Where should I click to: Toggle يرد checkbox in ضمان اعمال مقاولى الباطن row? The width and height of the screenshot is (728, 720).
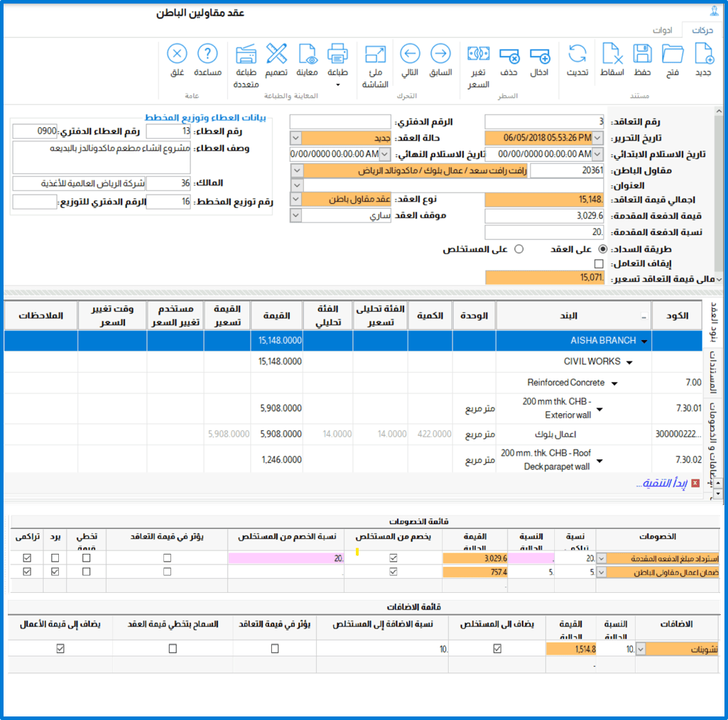55,572
